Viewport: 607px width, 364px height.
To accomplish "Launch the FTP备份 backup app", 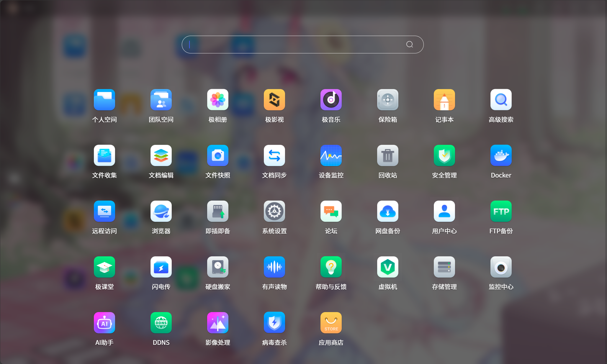I will point(501,211).
